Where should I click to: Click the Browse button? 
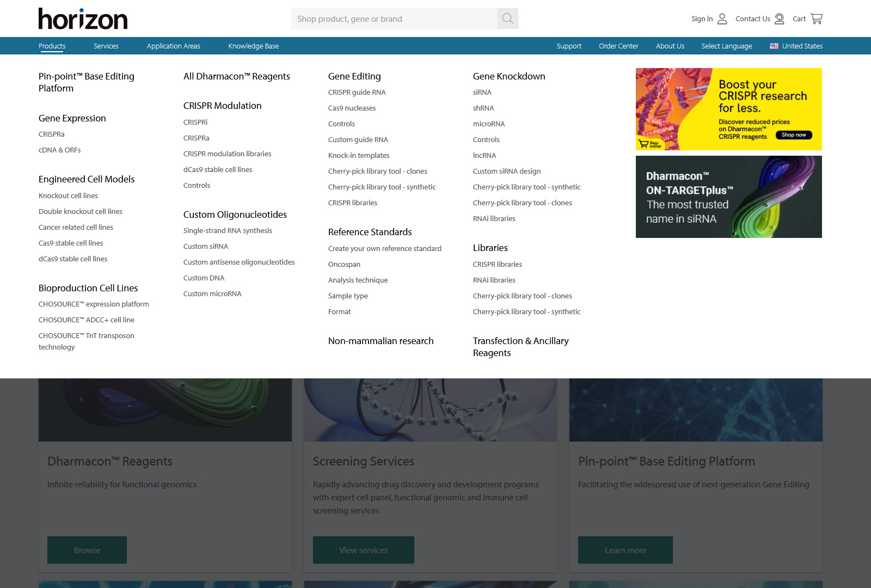click(87, 550)
